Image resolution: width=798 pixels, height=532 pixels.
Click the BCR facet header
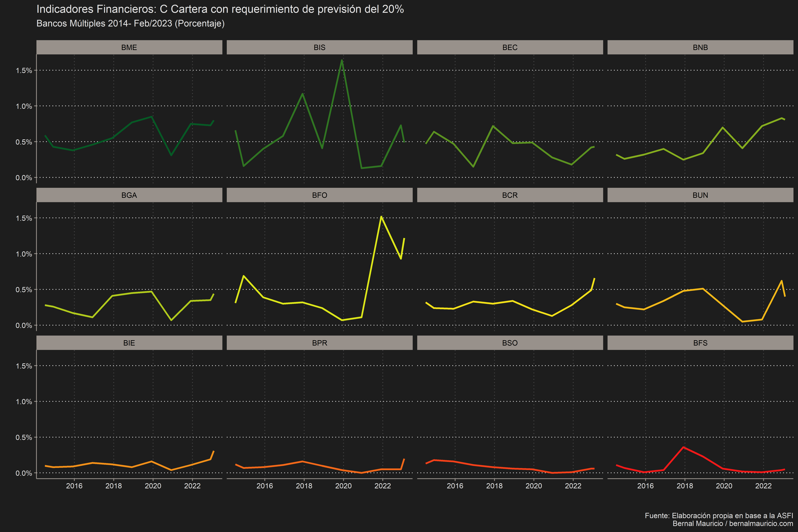point(510,195)
